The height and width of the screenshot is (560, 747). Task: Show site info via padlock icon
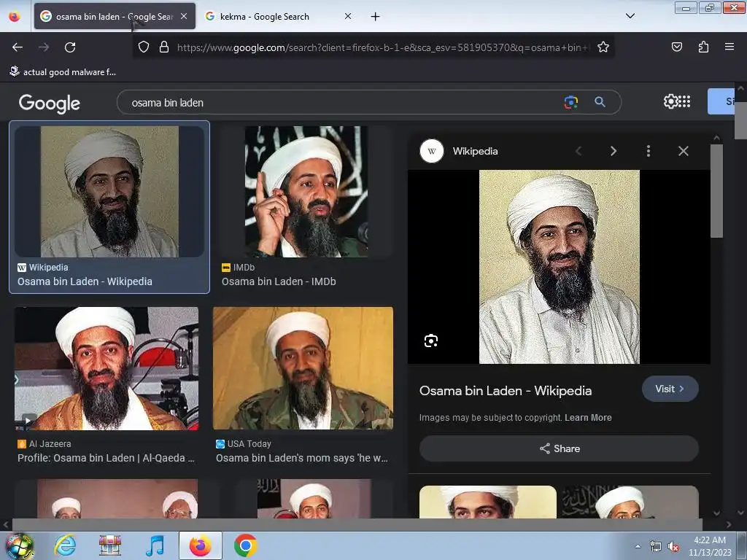[164, 47]
